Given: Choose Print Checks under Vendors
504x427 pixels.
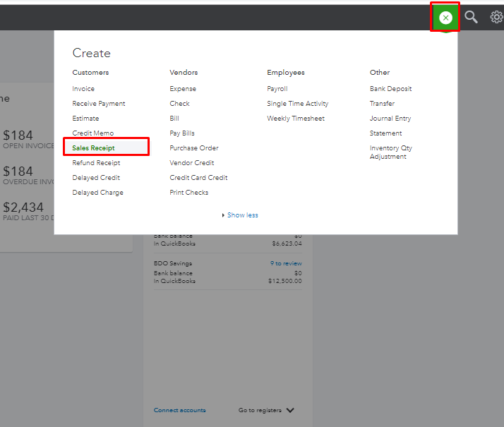Looking at the screenshot, I should click(x=189, y=193).
